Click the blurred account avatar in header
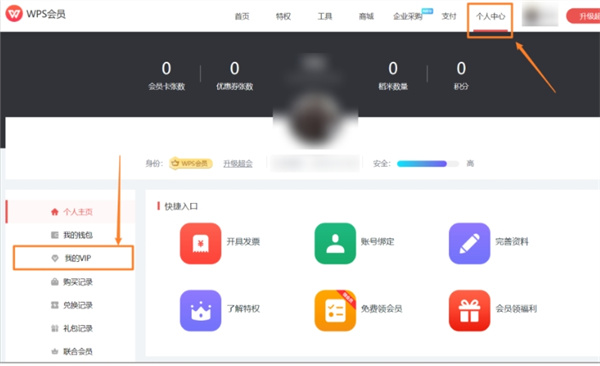600x366 pixels. tap(540, 15)
